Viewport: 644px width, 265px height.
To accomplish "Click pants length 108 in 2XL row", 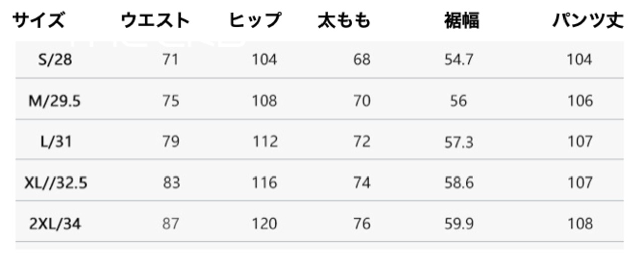I will click(580, 223).
